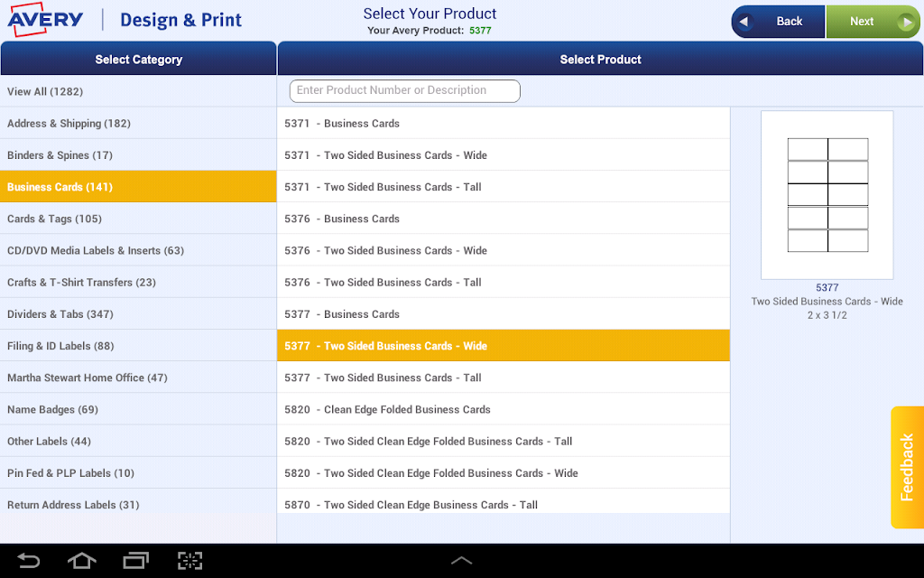
Task: Choose Martha Stewart Home Office (47) category
Action: coord(138,378)
